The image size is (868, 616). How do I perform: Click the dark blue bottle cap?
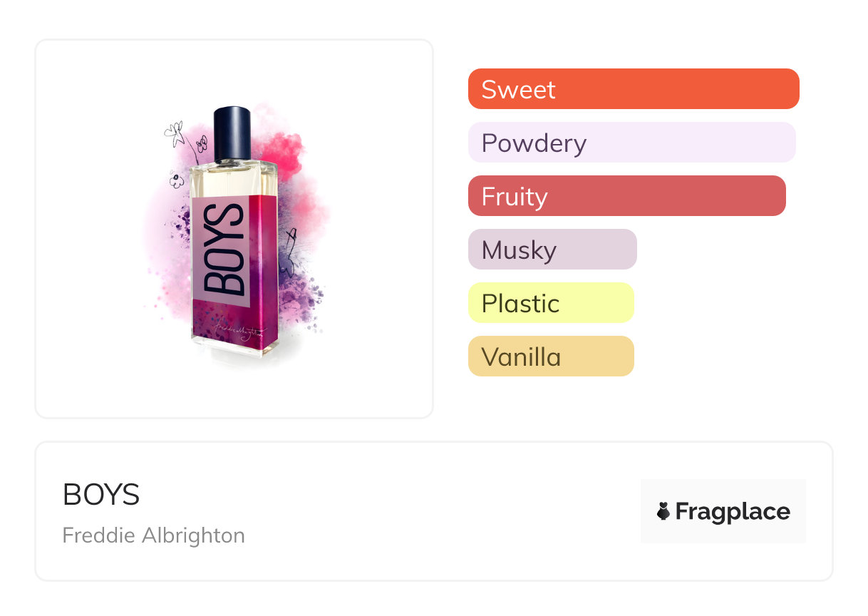tap(233, 133)
